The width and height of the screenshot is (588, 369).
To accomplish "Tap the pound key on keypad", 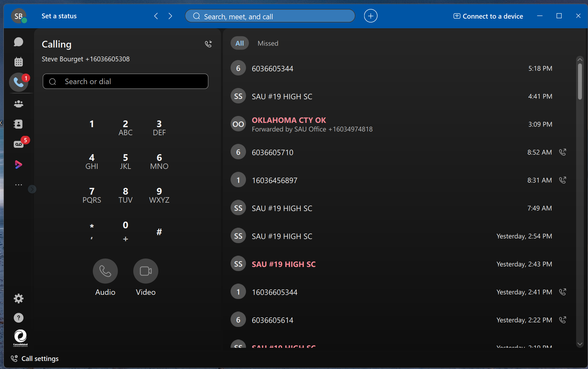I will [159, 232].
